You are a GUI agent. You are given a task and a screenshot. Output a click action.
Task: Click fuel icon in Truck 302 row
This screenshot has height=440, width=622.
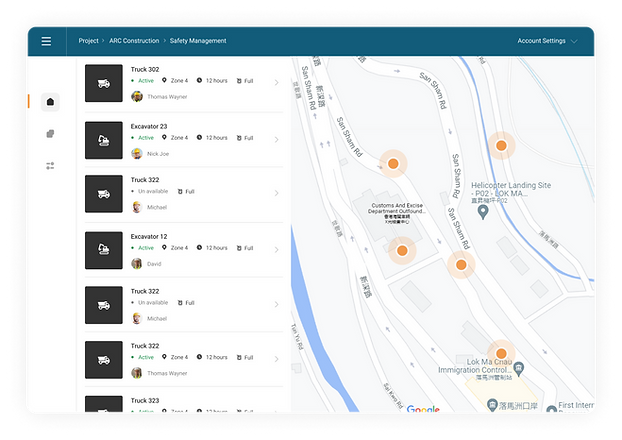click(239, 81)
